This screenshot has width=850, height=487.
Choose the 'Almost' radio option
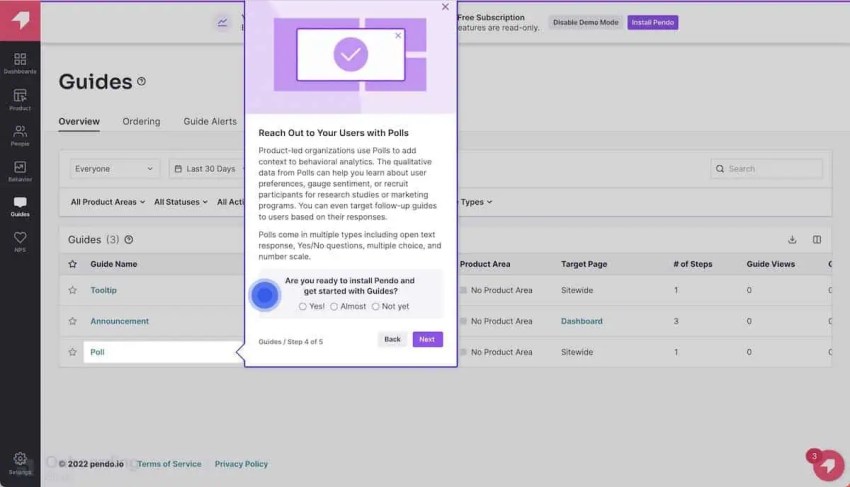[x=334, y=307]
